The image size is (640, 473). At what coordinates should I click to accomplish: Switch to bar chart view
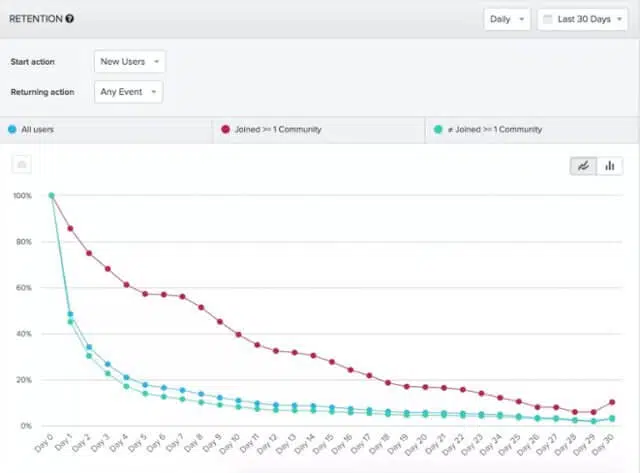click(609, 166)
